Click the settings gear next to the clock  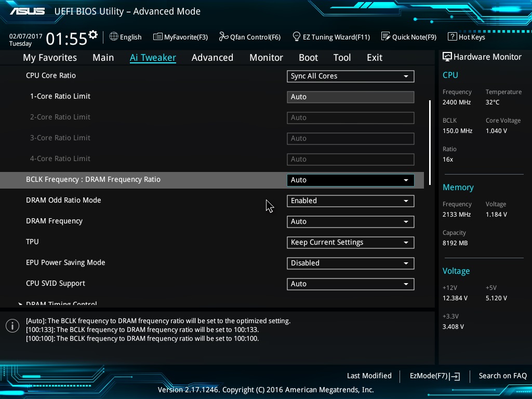point(93,35)
